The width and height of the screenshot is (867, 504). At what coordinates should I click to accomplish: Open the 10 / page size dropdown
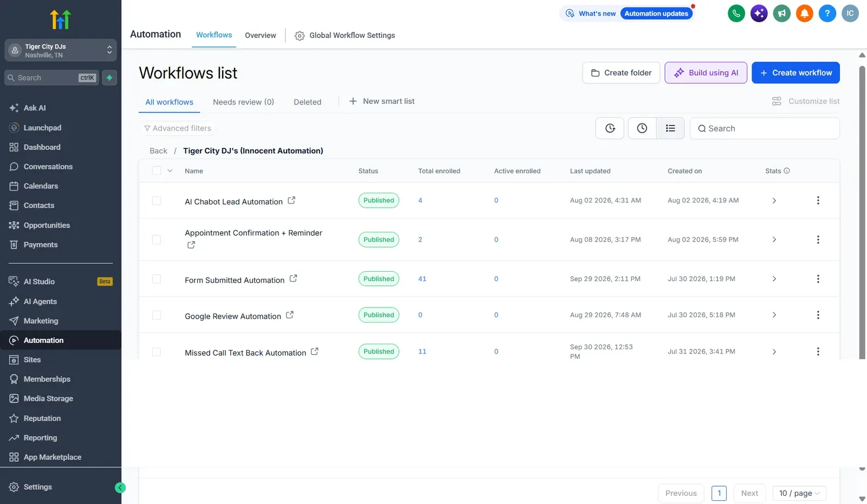(799, 493)
